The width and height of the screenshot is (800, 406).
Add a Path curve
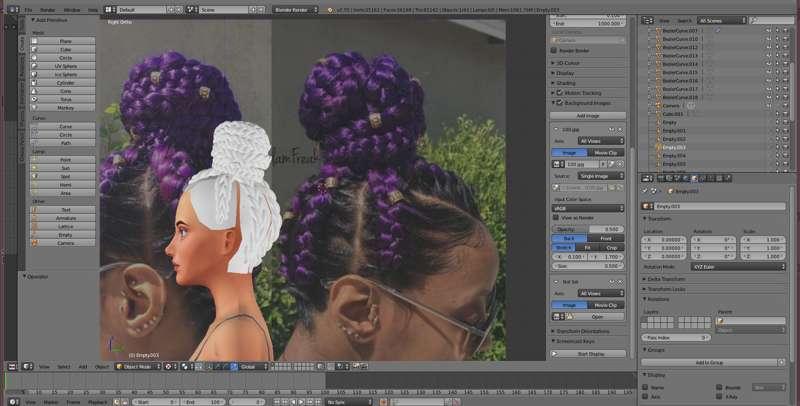(63, 143)
